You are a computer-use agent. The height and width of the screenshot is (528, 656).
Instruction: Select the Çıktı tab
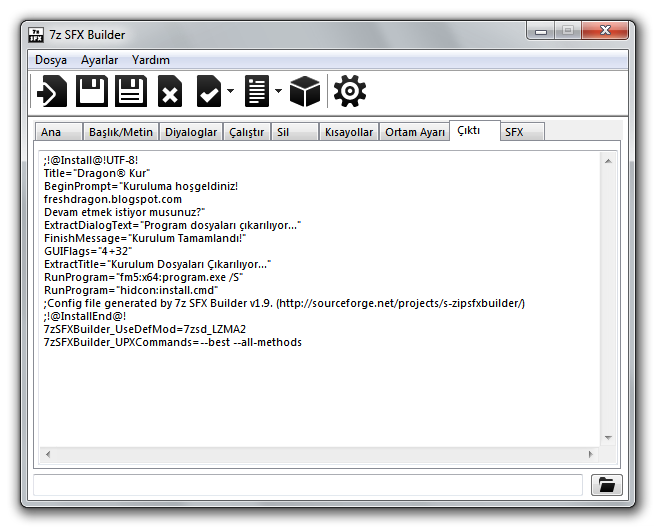(x=475, y=131)
